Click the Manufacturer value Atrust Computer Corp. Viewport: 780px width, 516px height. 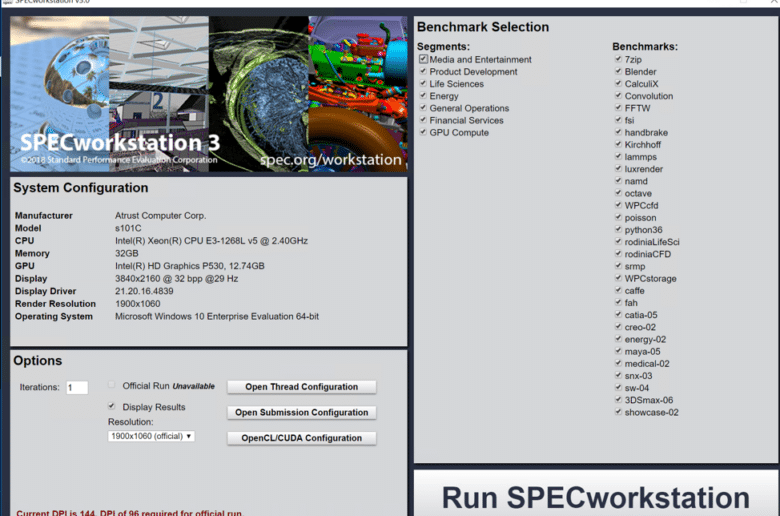[160, 215]
